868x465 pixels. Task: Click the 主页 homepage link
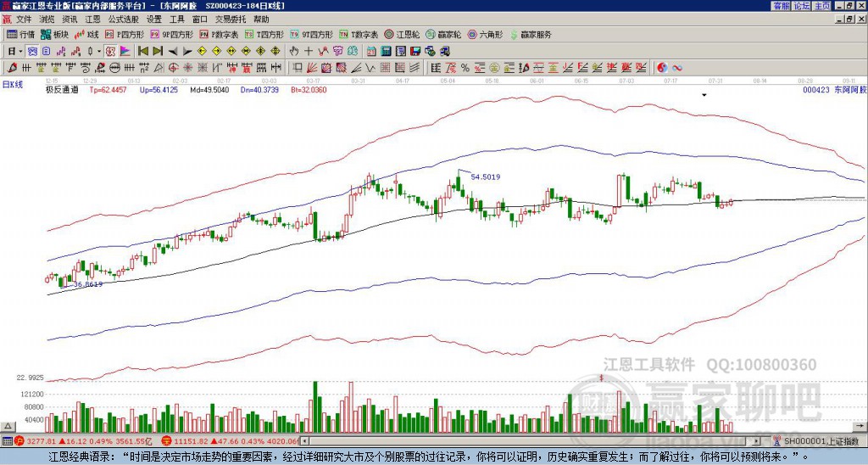[822, 6]
